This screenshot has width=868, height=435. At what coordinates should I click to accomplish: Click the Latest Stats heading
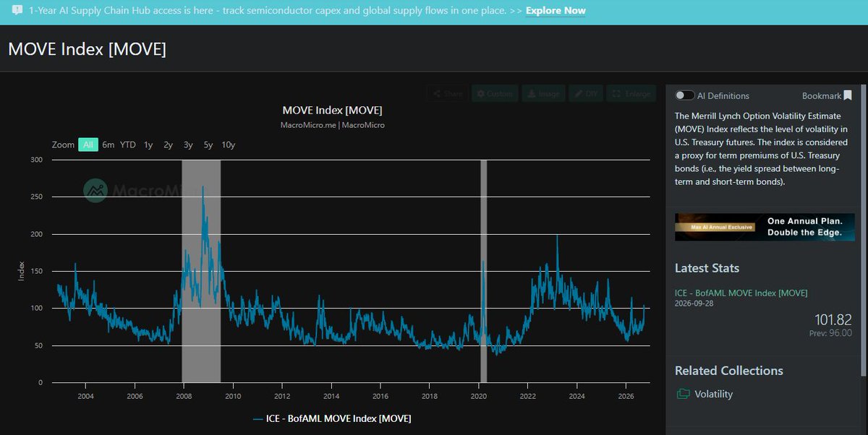tap(707, 268)
